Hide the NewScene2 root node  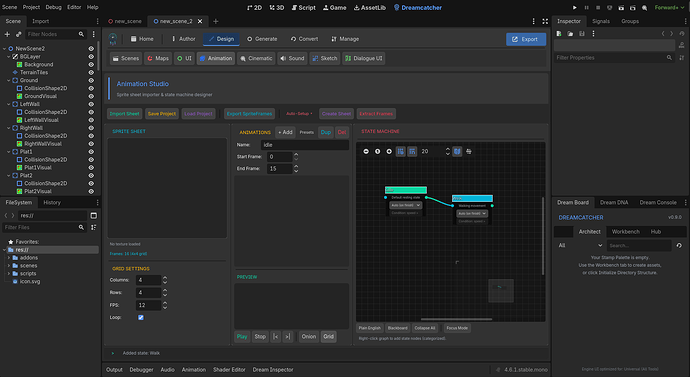pos(91,48)
